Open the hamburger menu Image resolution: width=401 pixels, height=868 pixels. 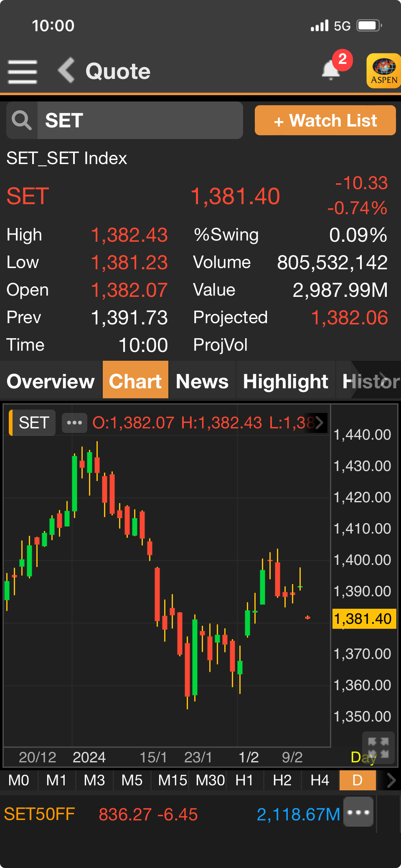pos(23,71)
